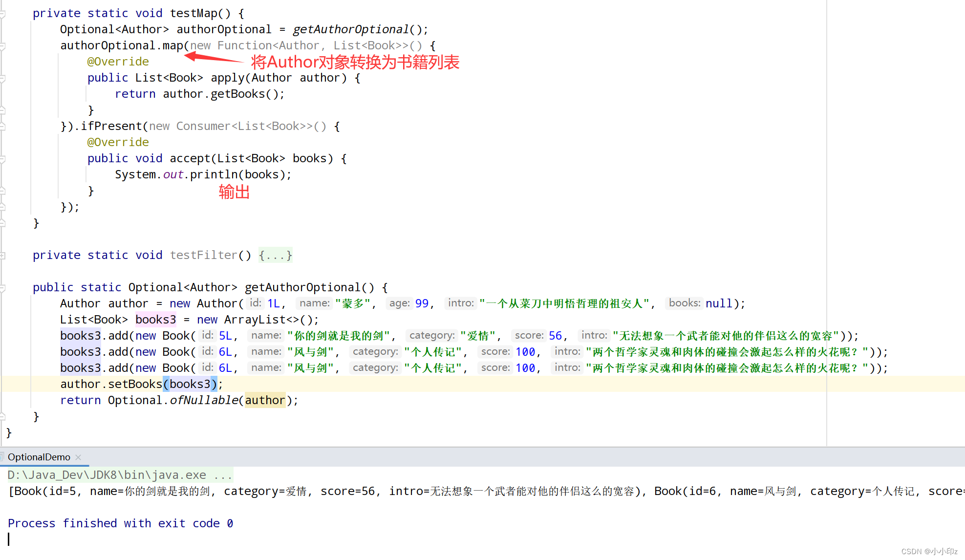This screenshot has height=560, width=965.
Task: Select the OptionalDemo run tab
Action: tap(39, 457)
